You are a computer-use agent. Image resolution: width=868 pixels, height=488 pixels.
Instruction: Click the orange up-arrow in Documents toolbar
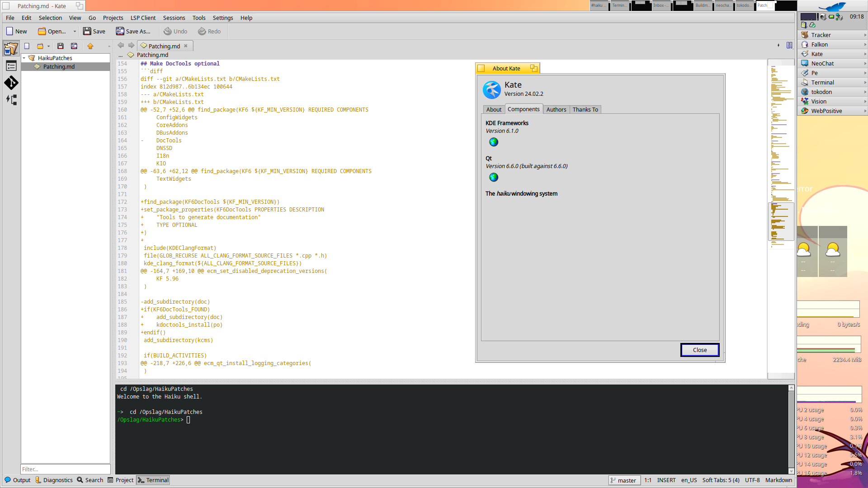point(90,46)
